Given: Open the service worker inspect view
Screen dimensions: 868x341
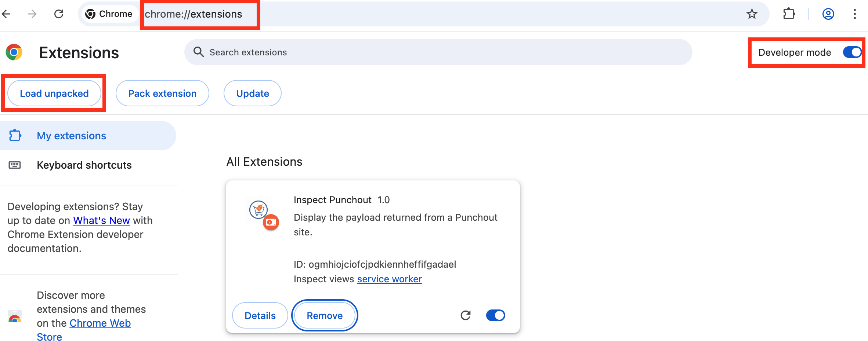Looking at the screenshot, I should tap(389, 279).
